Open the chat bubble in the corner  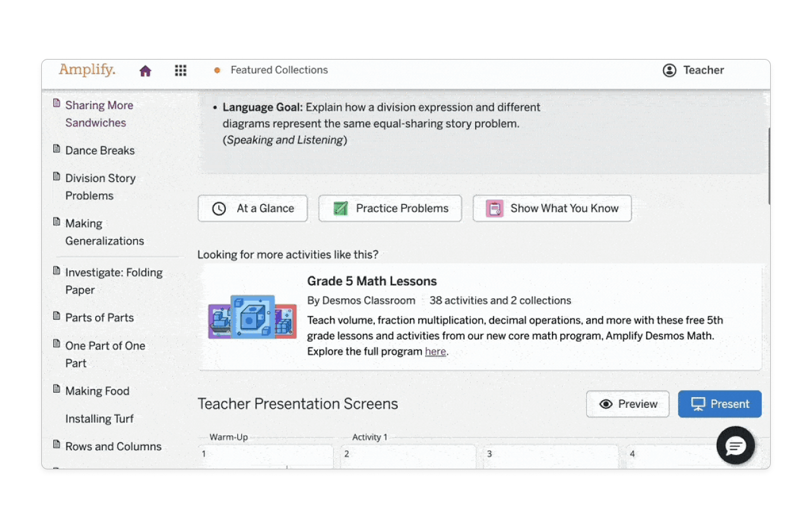tap(735, 445)
